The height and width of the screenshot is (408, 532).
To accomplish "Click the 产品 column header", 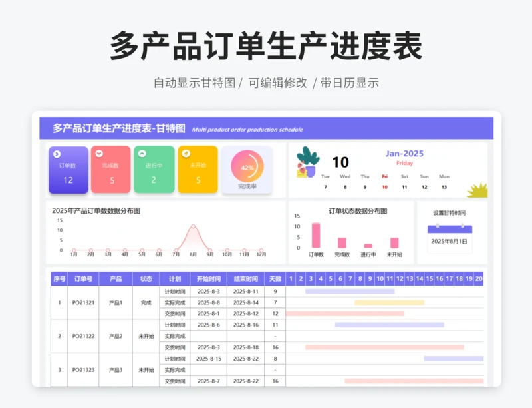I will pyautogui.click(x=116, y=279).
